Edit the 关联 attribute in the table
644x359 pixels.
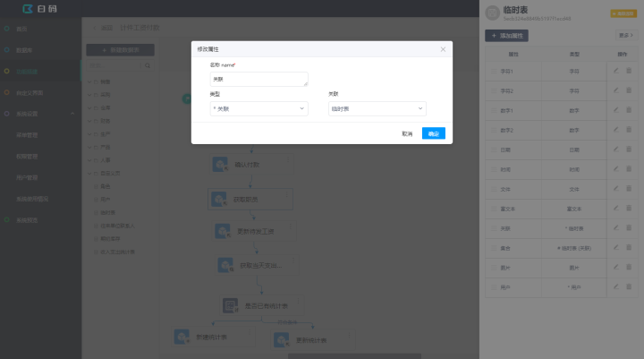tap(616, 227)
